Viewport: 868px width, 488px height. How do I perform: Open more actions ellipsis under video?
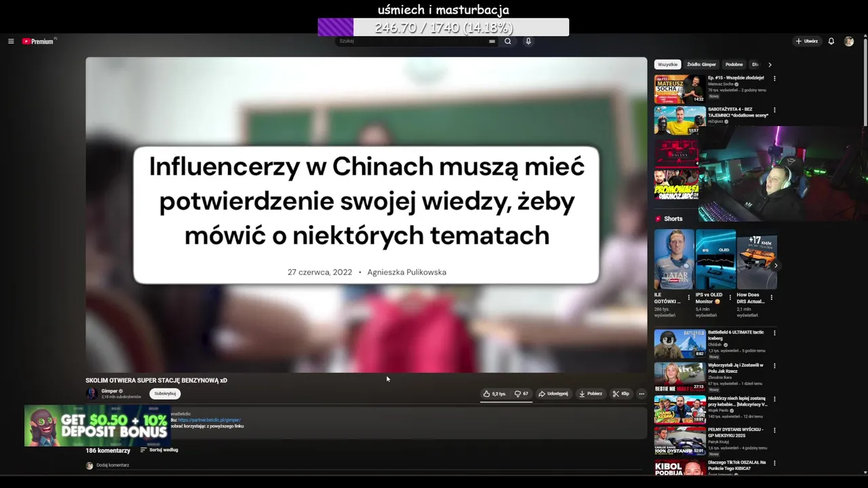pyautogui.click(x=642, y=394)
